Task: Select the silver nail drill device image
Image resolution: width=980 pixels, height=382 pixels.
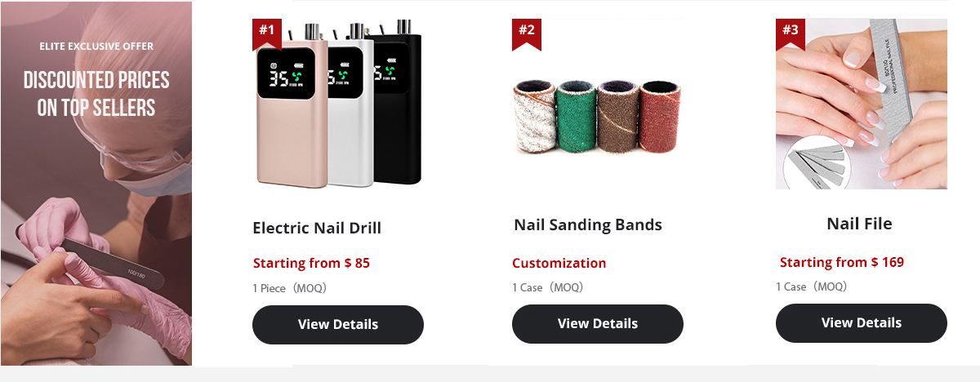Action: pyautogui.click(x=350, y=106)
